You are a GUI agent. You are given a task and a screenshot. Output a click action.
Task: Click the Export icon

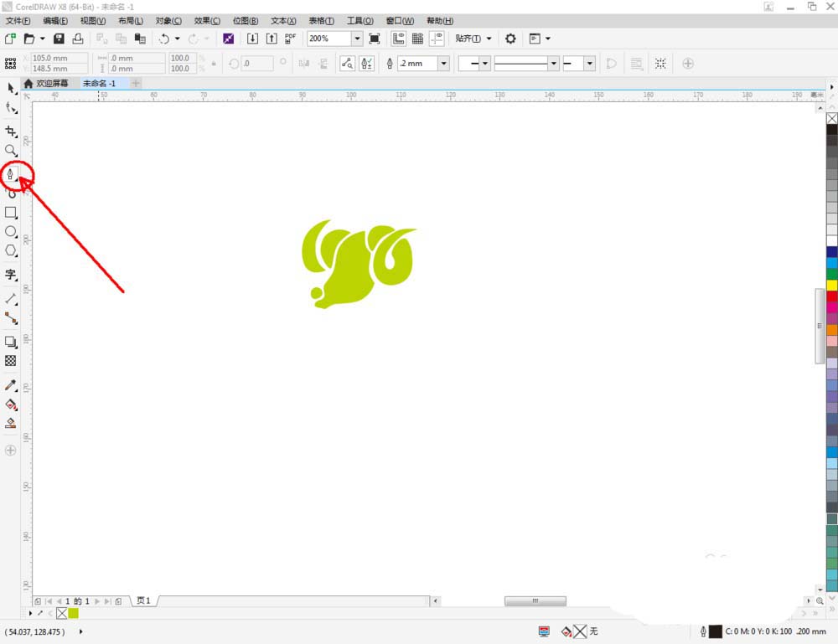coord(272,39)
